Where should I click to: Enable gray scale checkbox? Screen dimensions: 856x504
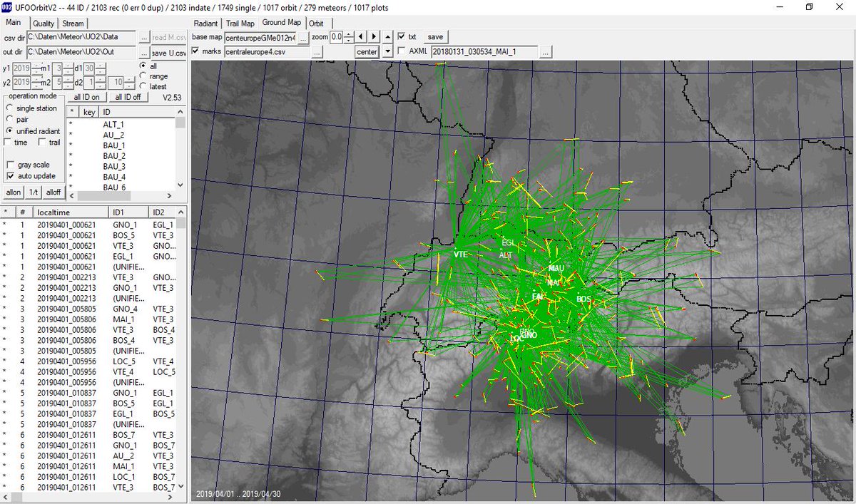[11, 165]
